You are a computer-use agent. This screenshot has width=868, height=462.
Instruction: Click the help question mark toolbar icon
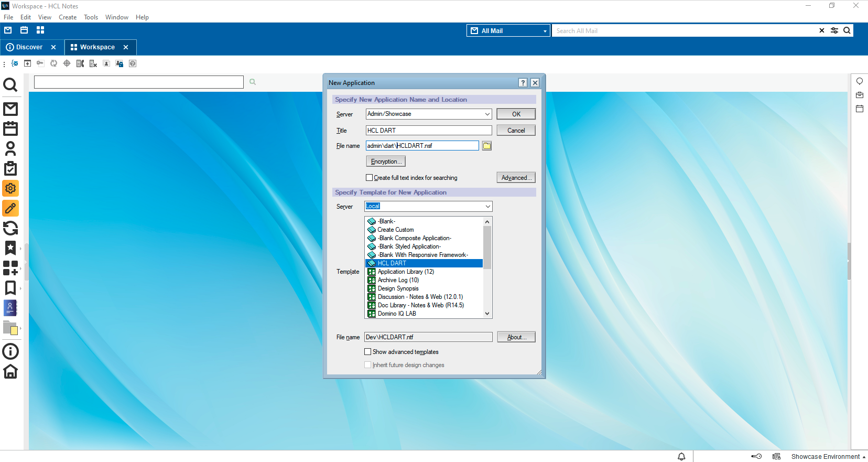click(x=133, y=63)
